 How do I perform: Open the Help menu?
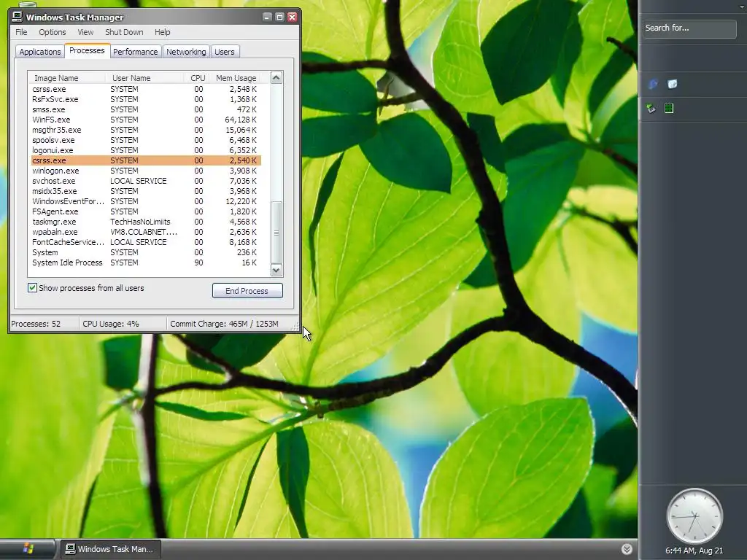[163, 32]
